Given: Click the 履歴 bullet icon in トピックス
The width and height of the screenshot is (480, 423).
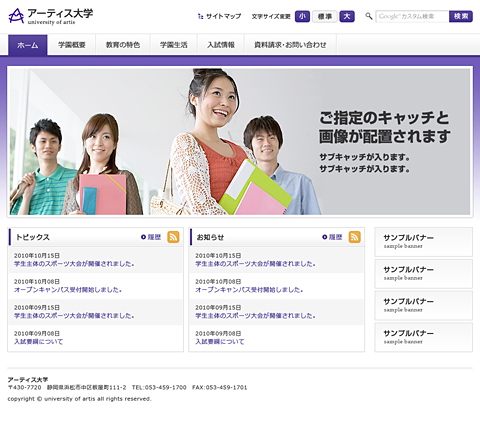Looking at the screenshot, I should pyautogui.click(x=143, y=237).
